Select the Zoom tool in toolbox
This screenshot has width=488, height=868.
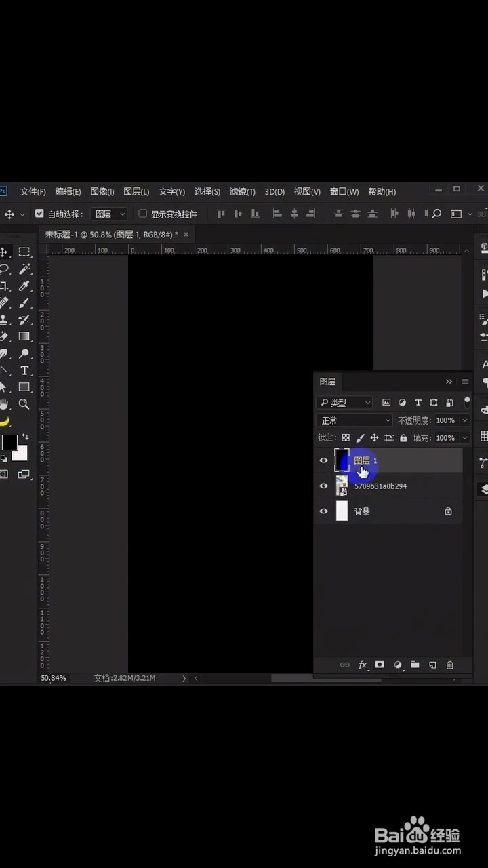pyautogui.click(x=24, y=404)
